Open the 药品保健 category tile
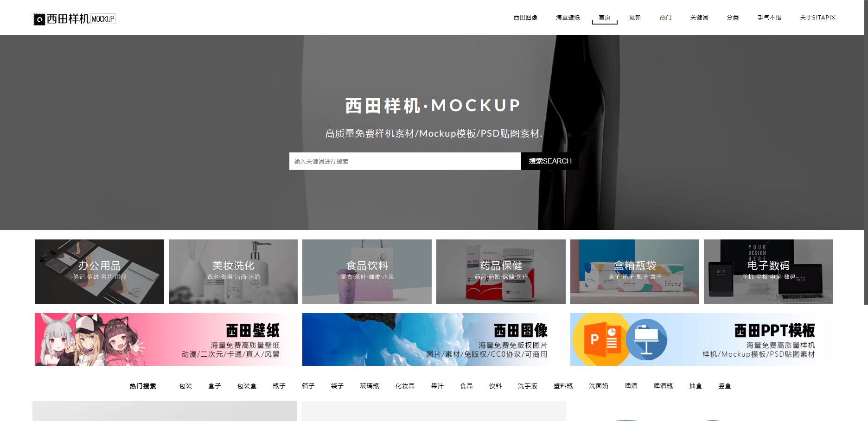The height and width of the screenshot is (421, 868). tap(501, 271)
